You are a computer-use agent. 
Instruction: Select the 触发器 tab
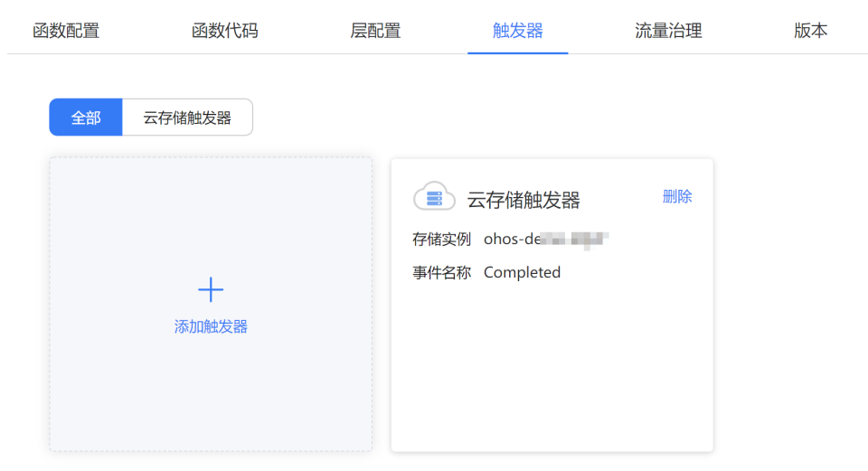(x=517, y=31)
